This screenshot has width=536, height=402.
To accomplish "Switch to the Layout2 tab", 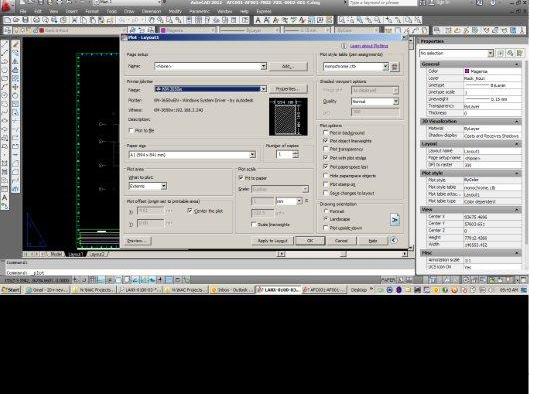I will coord(98,254).
